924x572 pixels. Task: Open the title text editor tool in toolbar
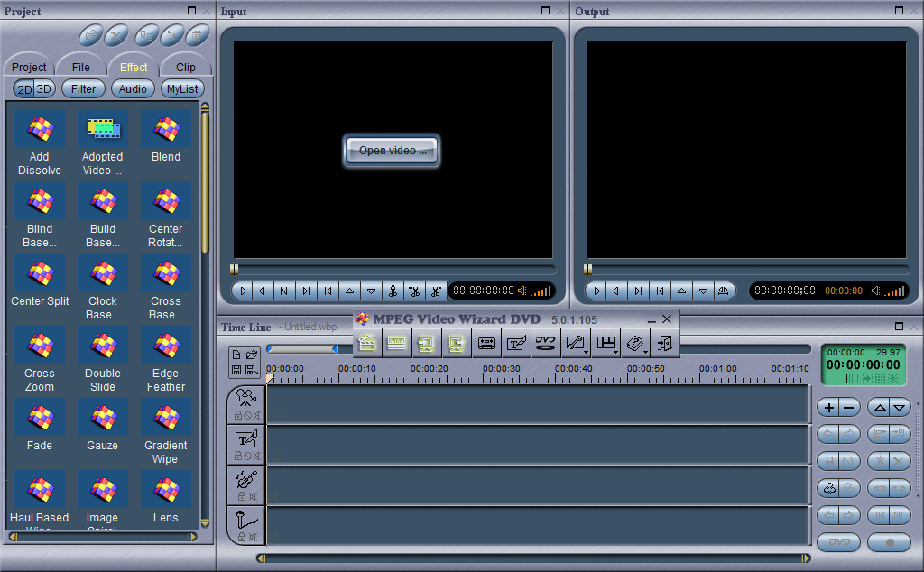coord(516,343)
